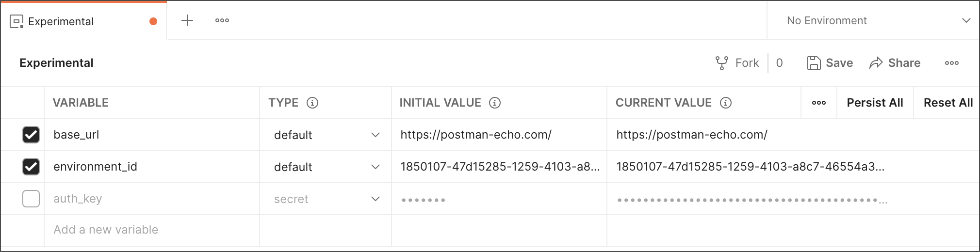Click the Fork icon

click(721, 63)
